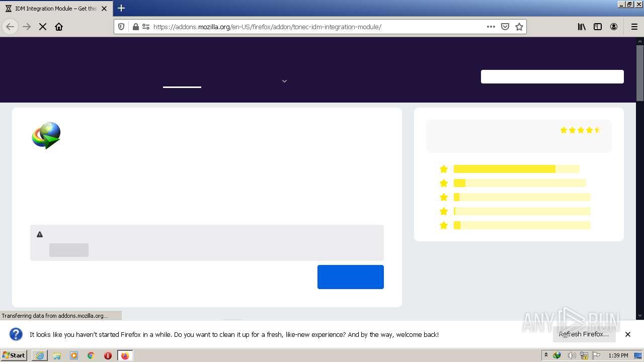Screen dimensions: 644x362
Task: Go back to the previous page
Action: click(x=10, y=27)
